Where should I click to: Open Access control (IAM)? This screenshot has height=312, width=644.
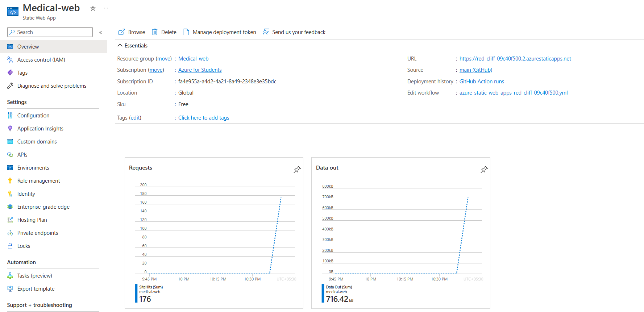point(41,60)
